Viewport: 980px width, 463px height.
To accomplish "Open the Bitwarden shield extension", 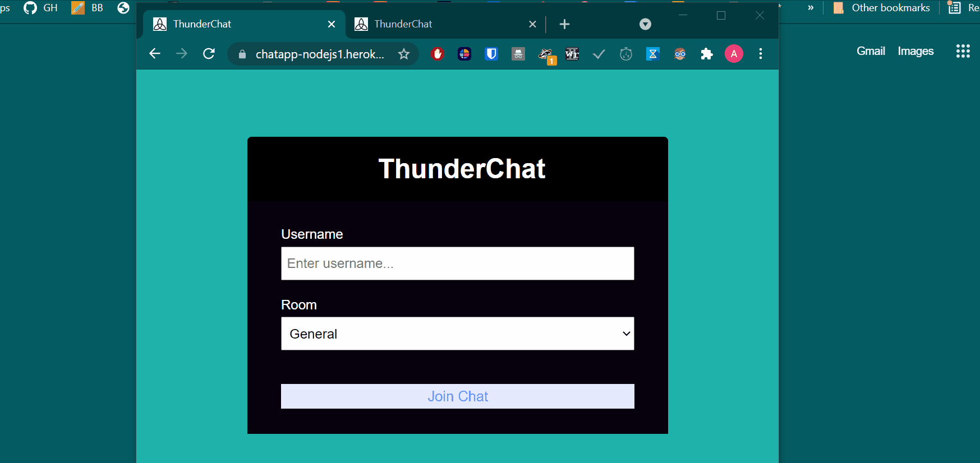I will tap(491, 54).
